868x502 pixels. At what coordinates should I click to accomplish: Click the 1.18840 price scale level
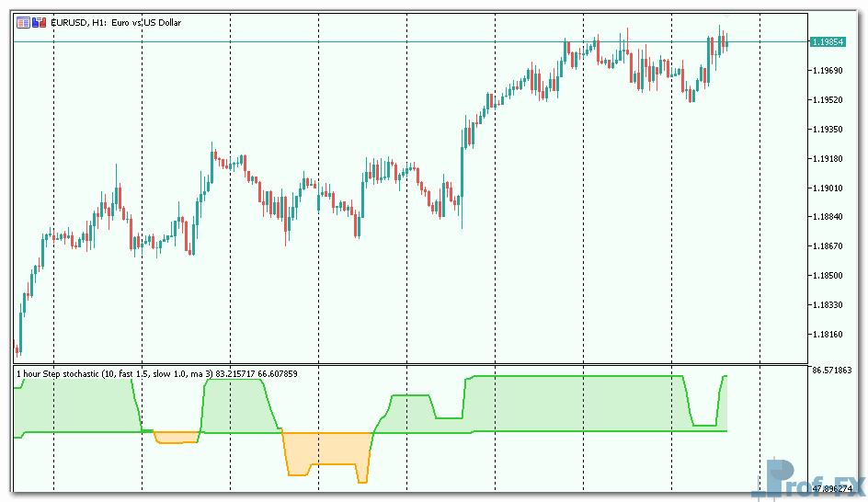pyautogui.click(x=828, y=217)
